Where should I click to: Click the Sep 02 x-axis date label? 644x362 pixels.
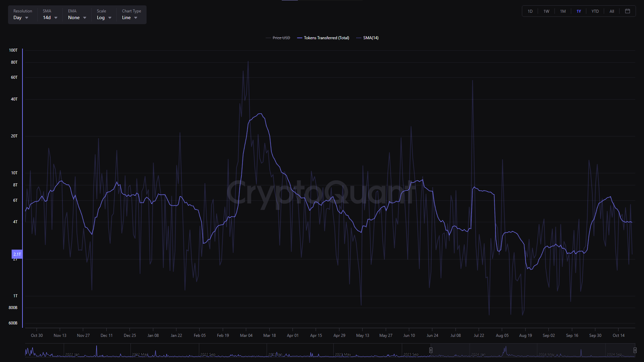(x=549, y=336)
